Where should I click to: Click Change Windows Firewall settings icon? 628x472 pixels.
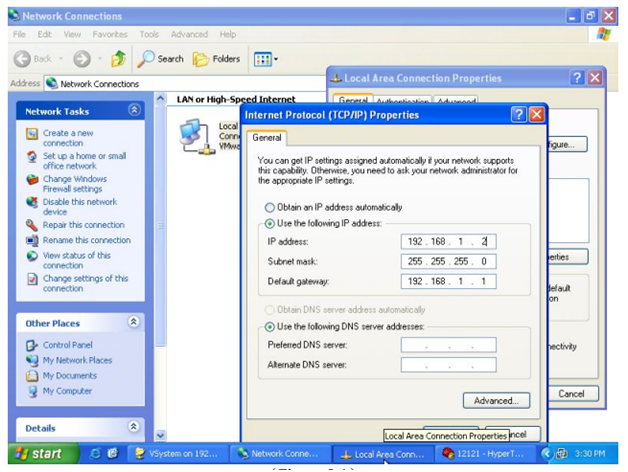32,180
